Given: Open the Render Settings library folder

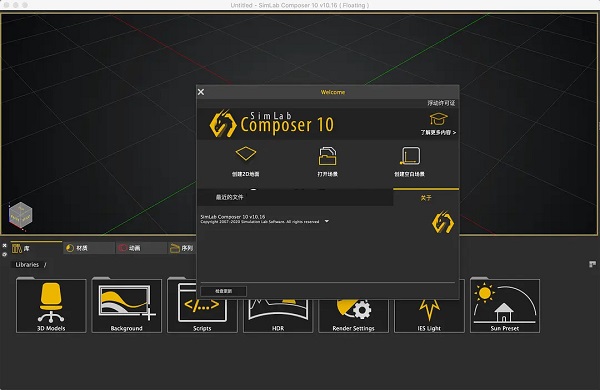Looking at the screenshot, I should (x=354, y=317).
